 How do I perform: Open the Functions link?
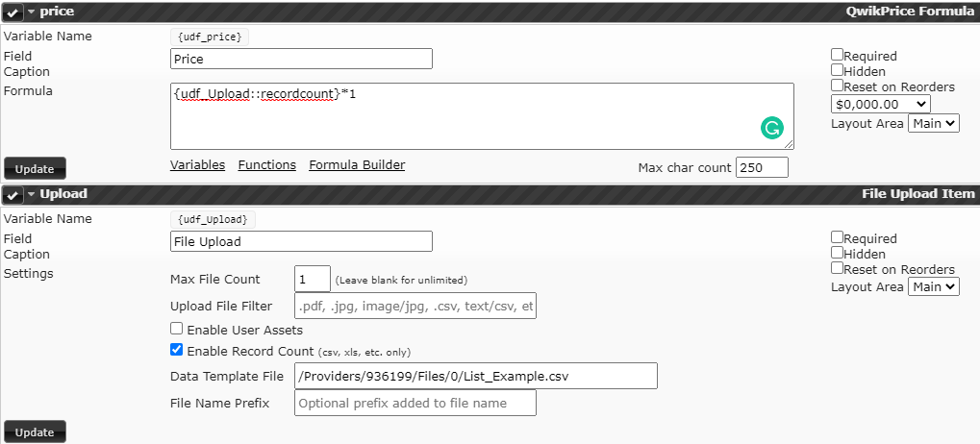(x=266, y=165)
